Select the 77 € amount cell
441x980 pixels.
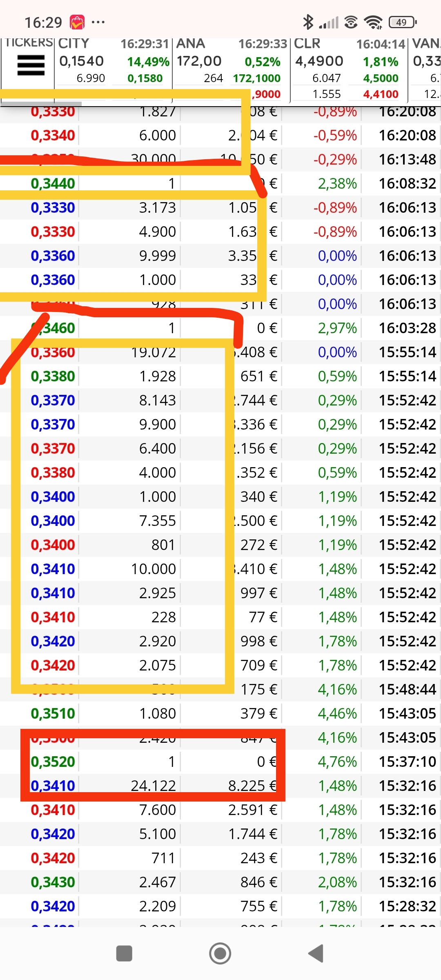tap(263, 617)
